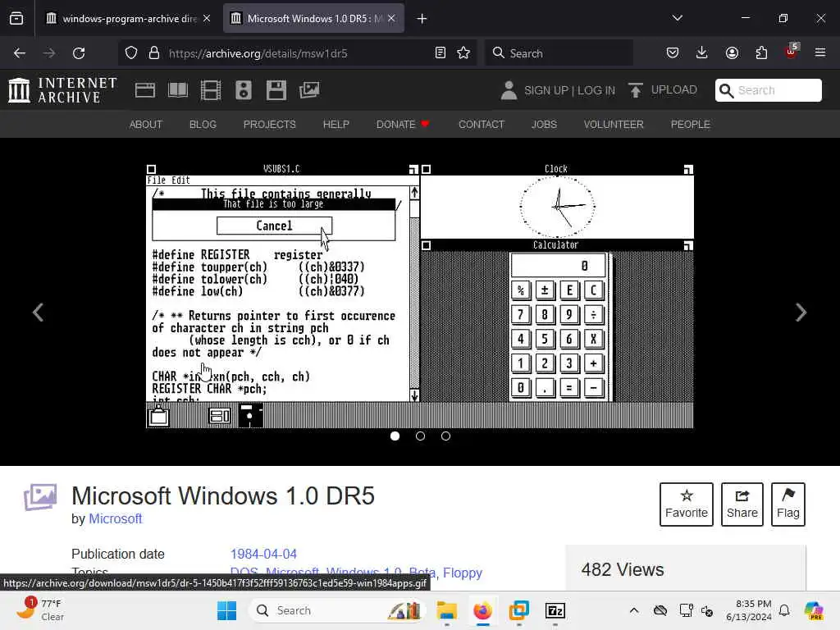Reload the page with the refresh icon
This screenshot has height=630, width=840.
pyautogui.click(x=79, y=53)
